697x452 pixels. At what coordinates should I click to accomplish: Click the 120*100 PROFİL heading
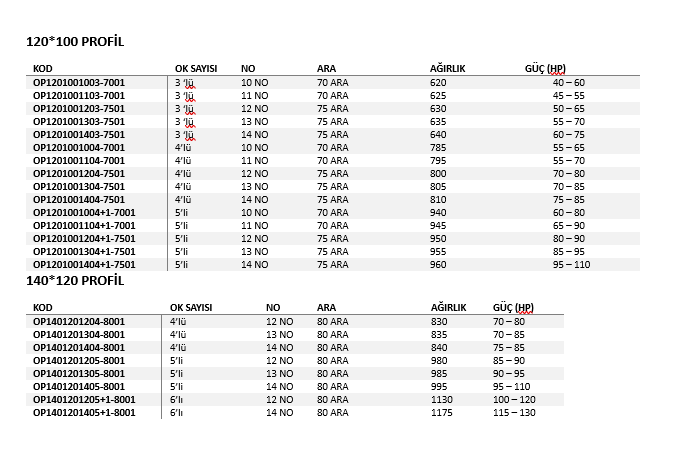click(x=74, y=42)
